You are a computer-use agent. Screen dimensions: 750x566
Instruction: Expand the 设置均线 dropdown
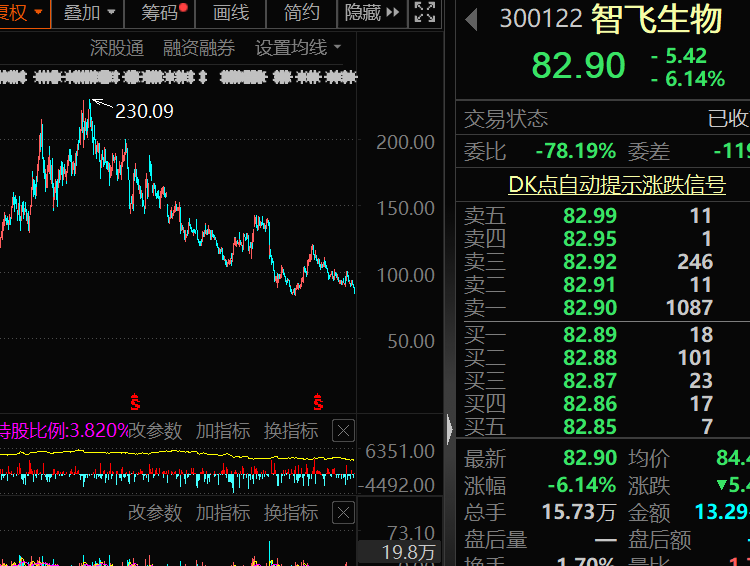pyautogui.click(x=298, y=48)
